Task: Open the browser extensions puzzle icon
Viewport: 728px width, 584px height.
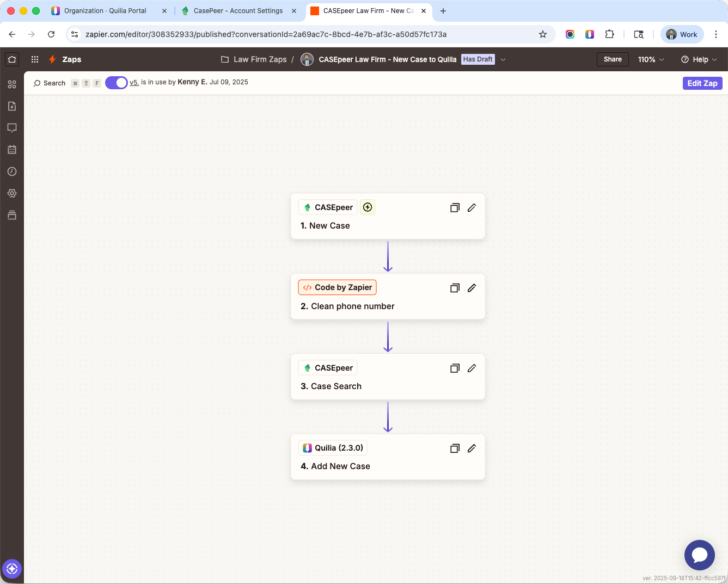Action: click(610, 34)
